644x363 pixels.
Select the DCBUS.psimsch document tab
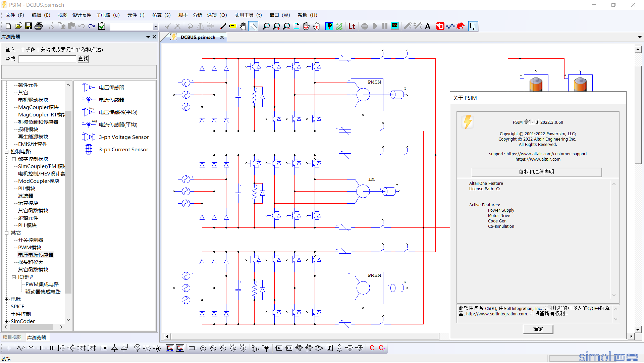(198, 37)
